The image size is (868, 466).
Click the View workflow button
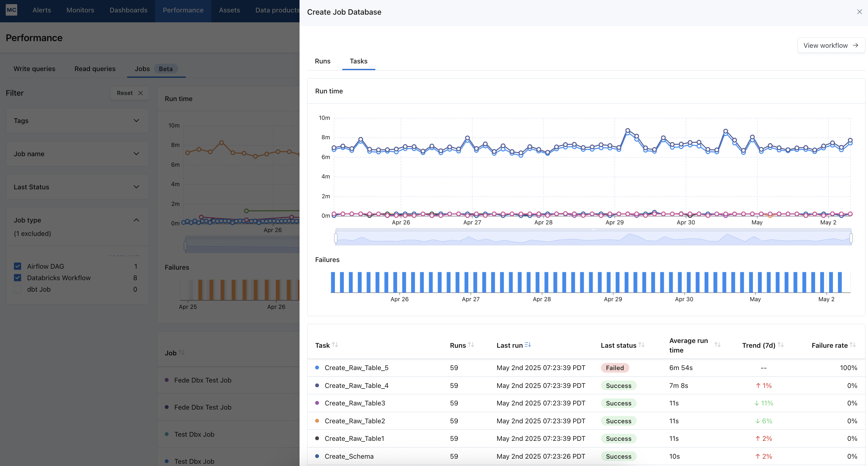click(x=831, y=46)
